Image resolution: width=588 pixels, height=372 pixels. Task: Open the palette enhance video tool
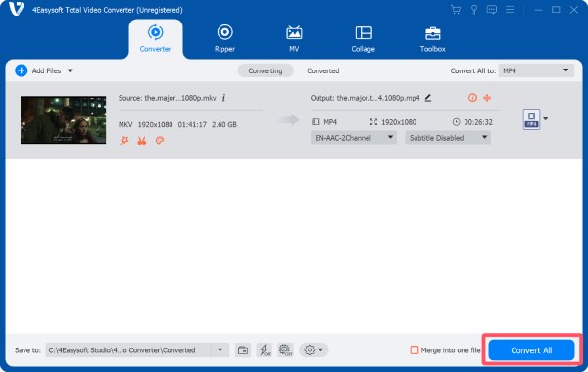point(160,141)
